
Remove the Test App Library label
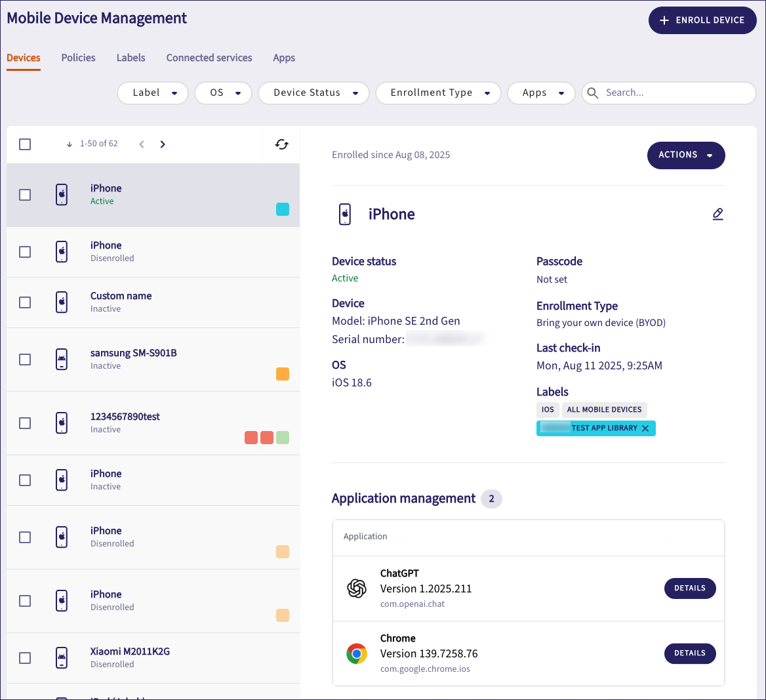(x=645, y=428)
